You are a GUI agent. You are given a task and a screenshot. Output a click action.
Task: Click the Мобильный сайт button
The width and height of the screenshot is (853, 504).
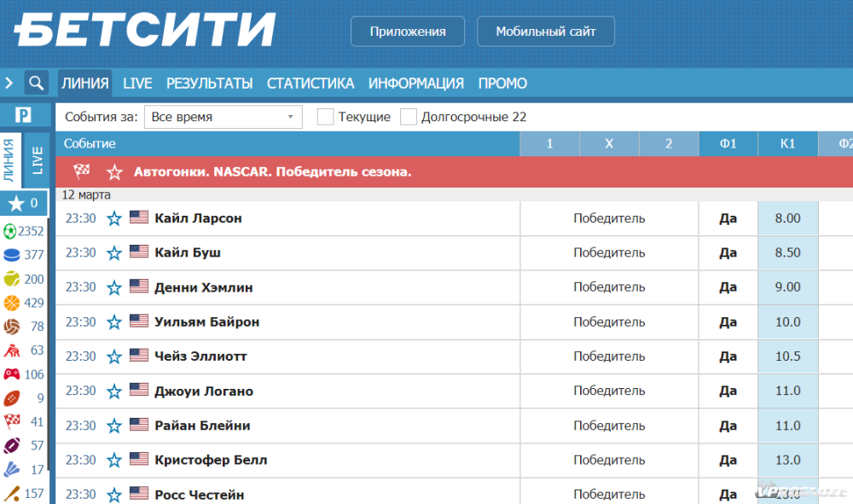[546, 32]
